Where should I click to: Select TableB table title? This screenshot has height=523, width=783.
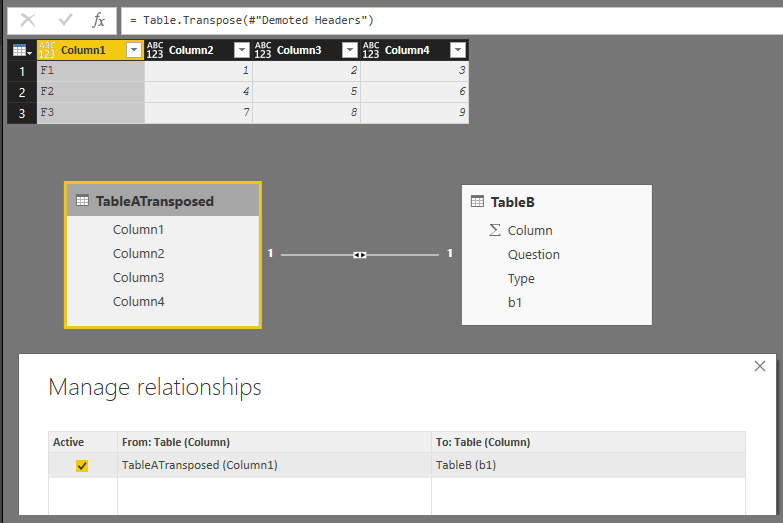[x=512, y=202]
